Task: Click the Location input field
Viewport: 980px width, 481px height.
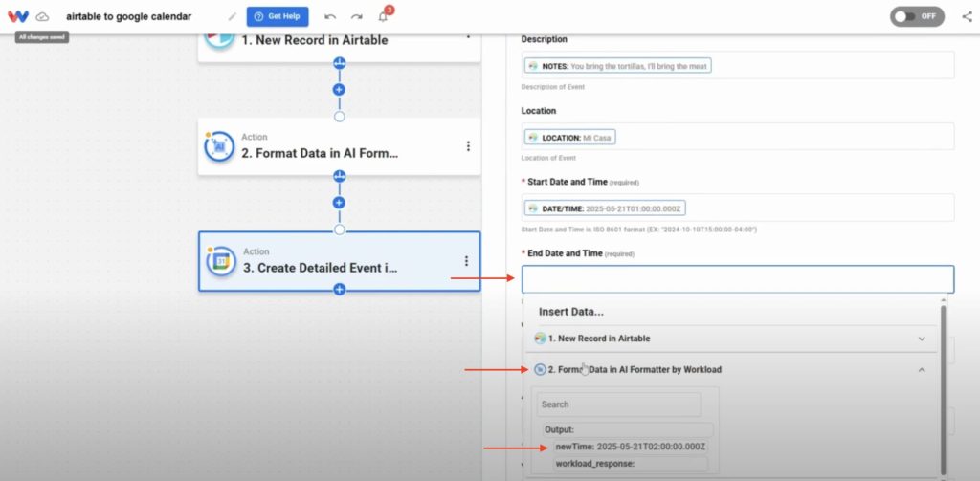Action: [738, 136]
